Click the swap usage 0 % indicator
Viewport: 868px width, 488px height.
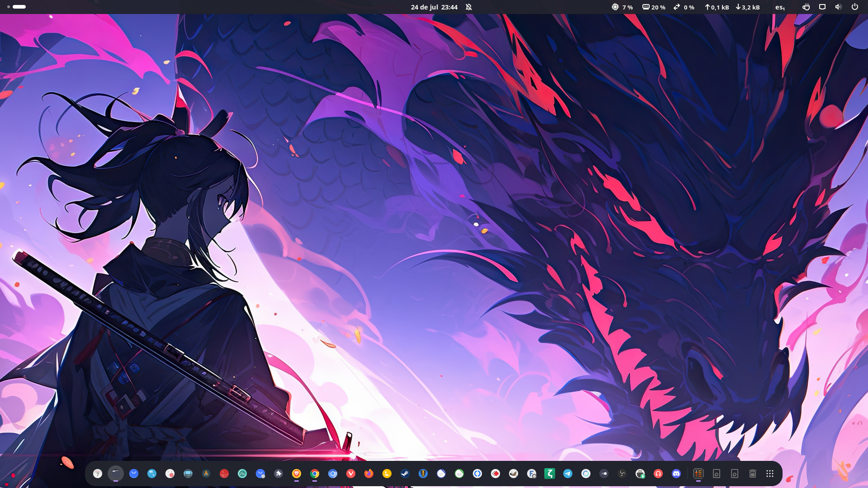point(684,7)
